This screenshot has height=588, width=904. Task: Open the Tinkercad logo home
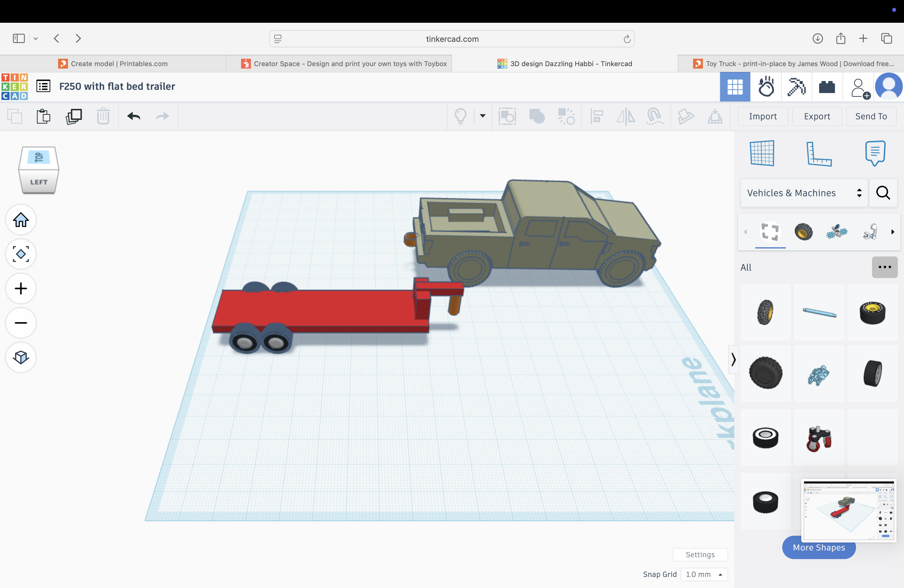[14, 87]
